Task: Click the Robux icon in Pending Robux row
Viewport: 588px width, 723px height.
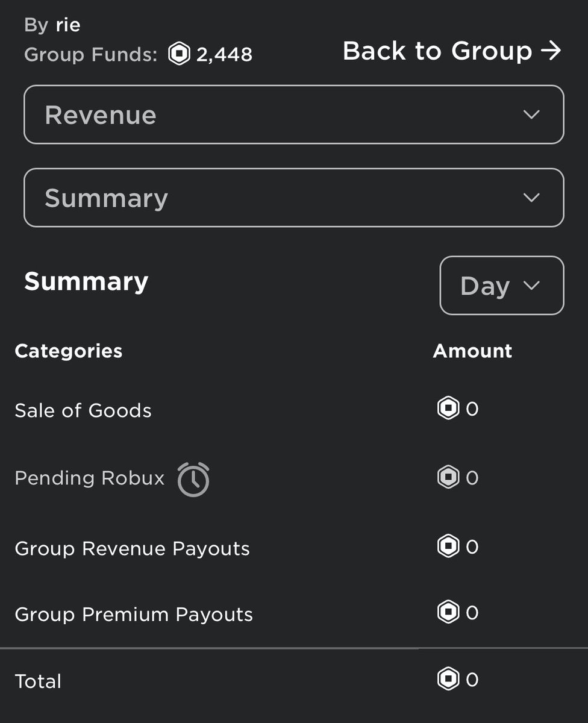Action: pyautogui.click(x=448, y=478)
